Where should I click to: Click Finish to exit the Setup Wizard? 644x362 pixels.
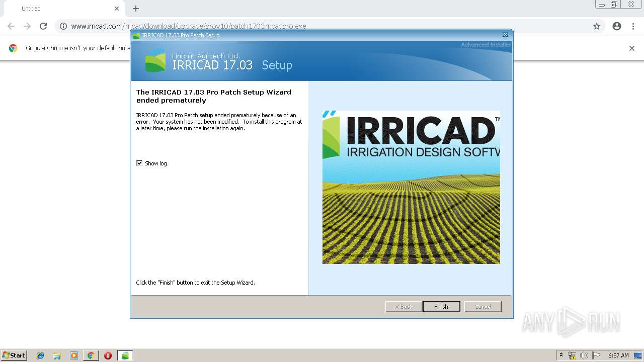441,307
